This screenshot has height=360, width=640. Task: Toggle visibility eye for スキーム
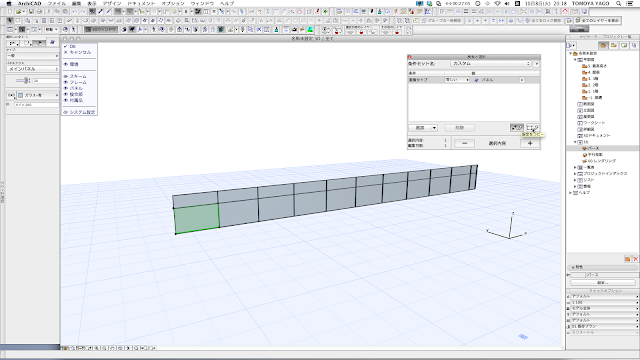[x=66, y=76]
